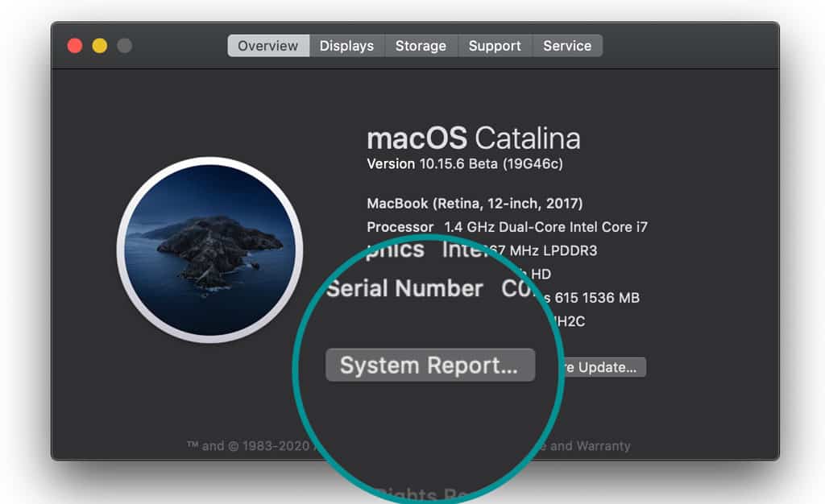The image size is (825, 504).
Task: Click the Processor 1.4 GHz line
Action: [507, 227]
